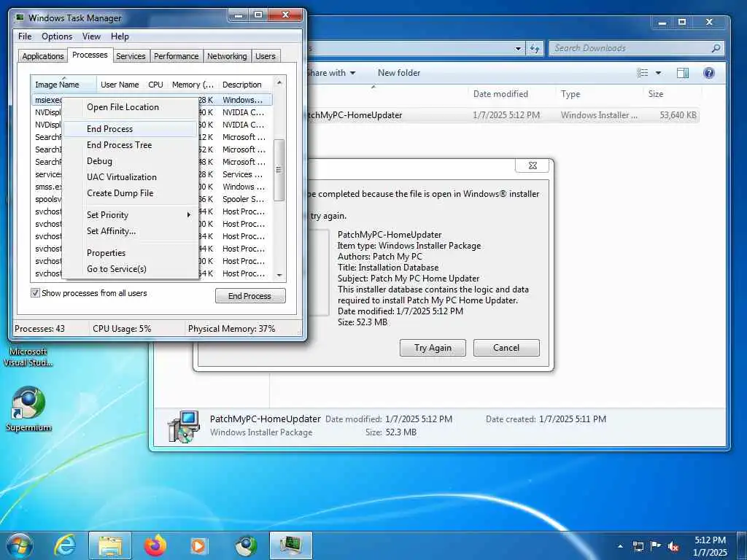747x560 pixels.
Task: Click the Help icon in Explorer toolbar
Action: point(708,73)
